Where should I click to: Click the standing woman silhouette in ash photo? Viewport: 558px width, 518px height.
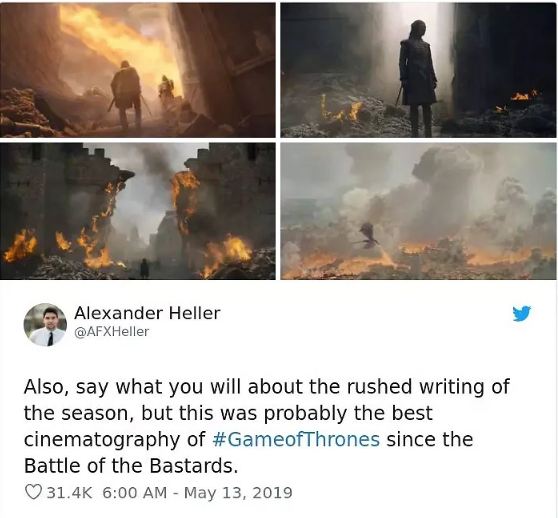418,76
